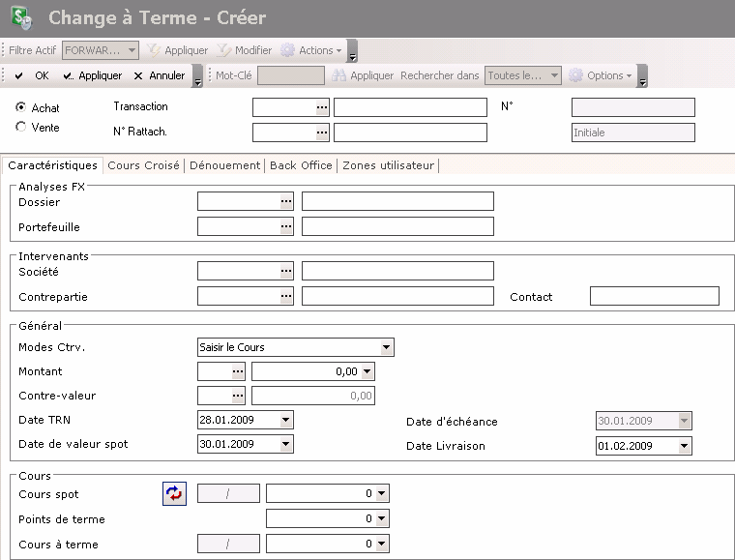Expand the Filtre Actif FORWAR dropdown
Screen dimensions: 735x560
[132, 50]
